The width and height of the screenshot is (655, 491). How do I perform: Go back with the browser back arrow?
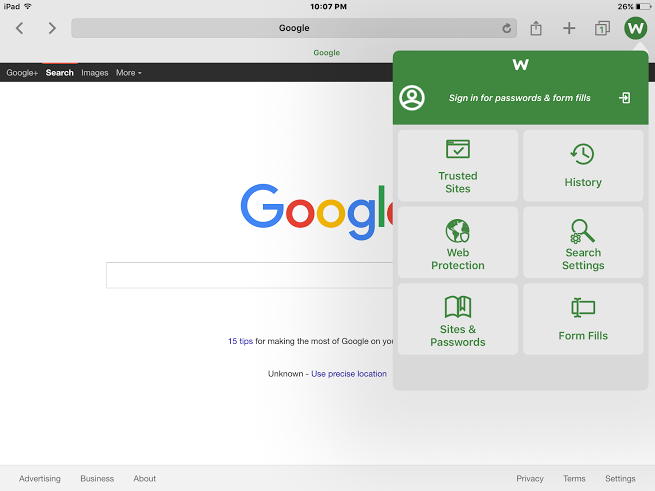[19, 28]
